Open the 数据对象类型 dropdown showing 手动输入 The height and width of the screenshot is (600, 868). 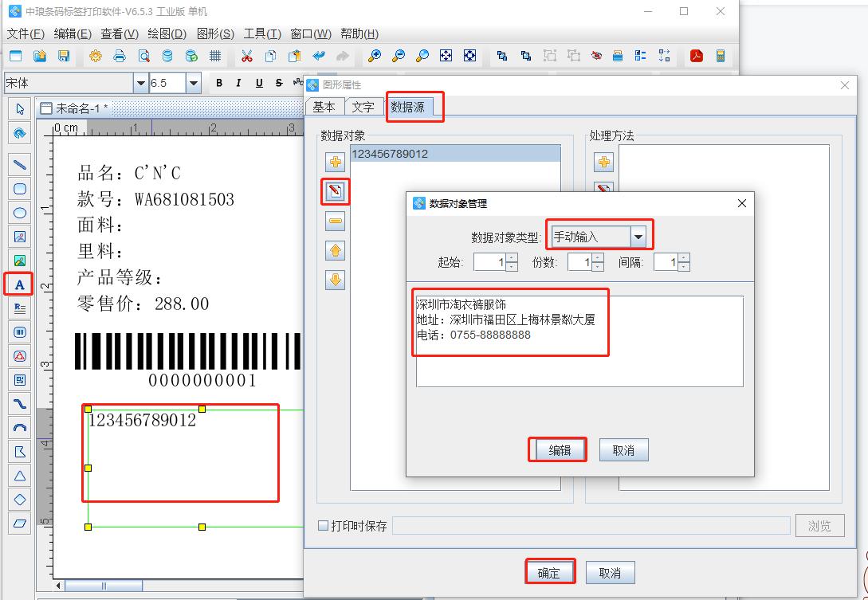point(638,236)
